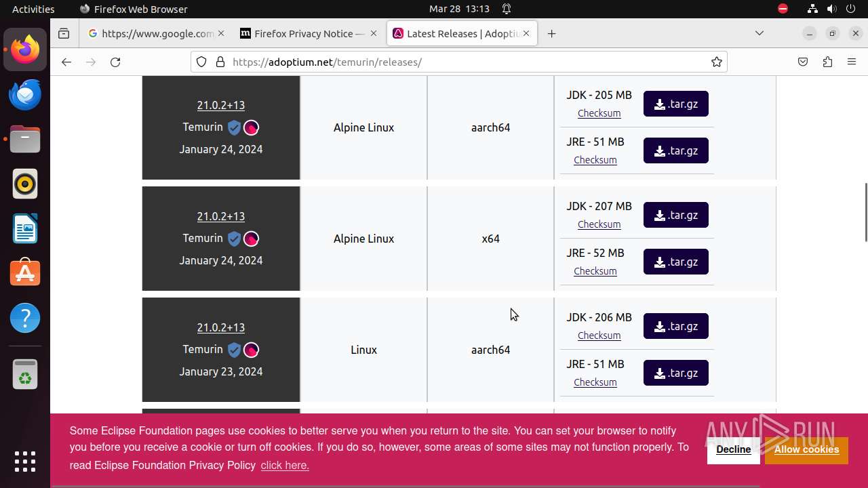Download Alpine Linux x64 JRE .tar.gz
The height and width of the screenshot is (488, 868).
click(x=676, y=262)
